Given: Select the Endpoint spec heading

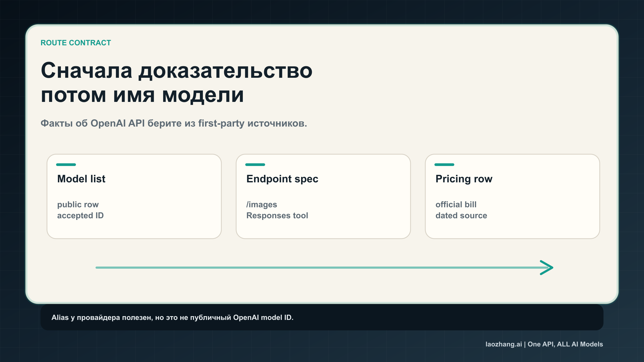Looking at the screenshot, I should click(282, 179).
